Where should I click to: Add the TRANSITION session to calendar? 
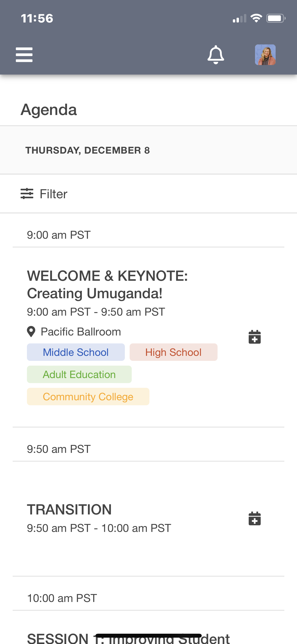(x=254, y=519)
